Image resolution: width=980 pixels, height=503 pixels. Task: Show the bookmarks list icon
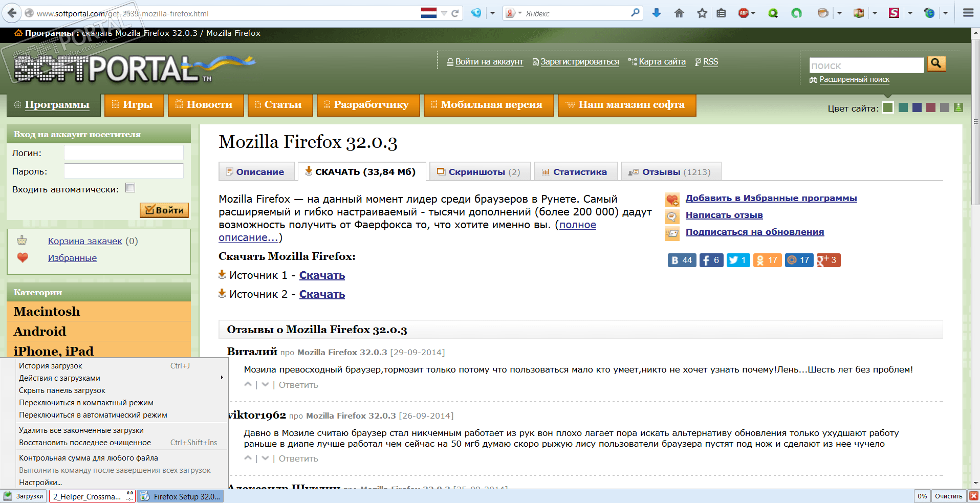coord(721,13)
